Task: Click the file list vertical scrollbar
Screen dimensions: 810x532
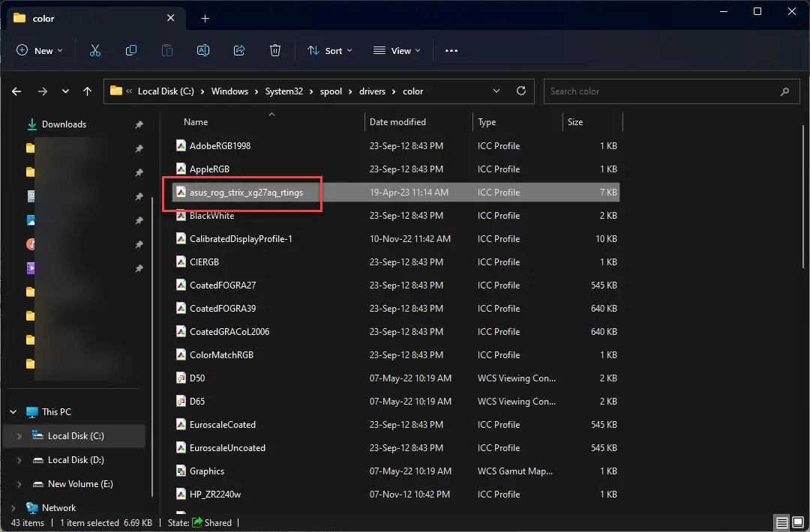Action: [x=803, y=197]
